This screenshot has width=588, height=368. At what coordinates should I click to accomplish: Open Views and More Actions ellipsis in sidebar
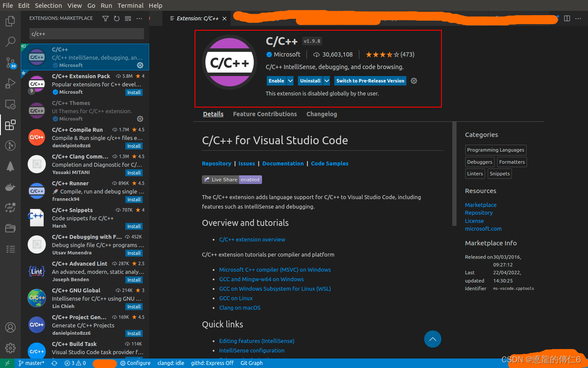pyautogui.click(x=139, y=19)
